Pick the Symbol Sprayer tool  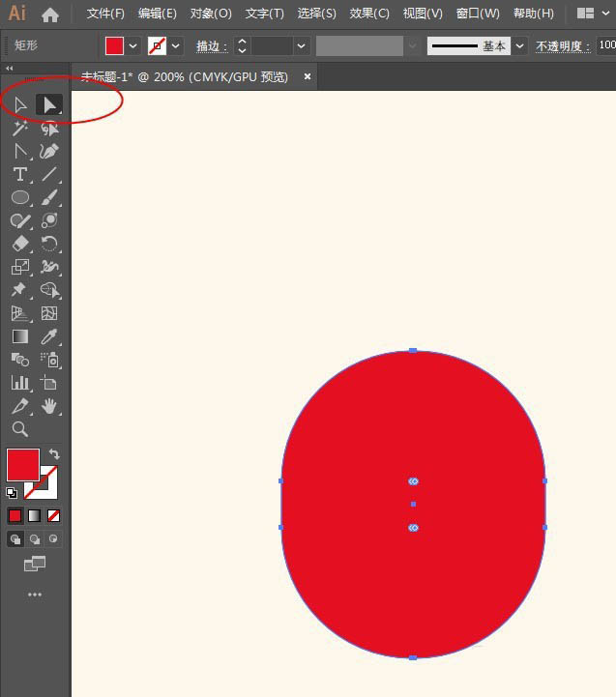tap(50, 360)
